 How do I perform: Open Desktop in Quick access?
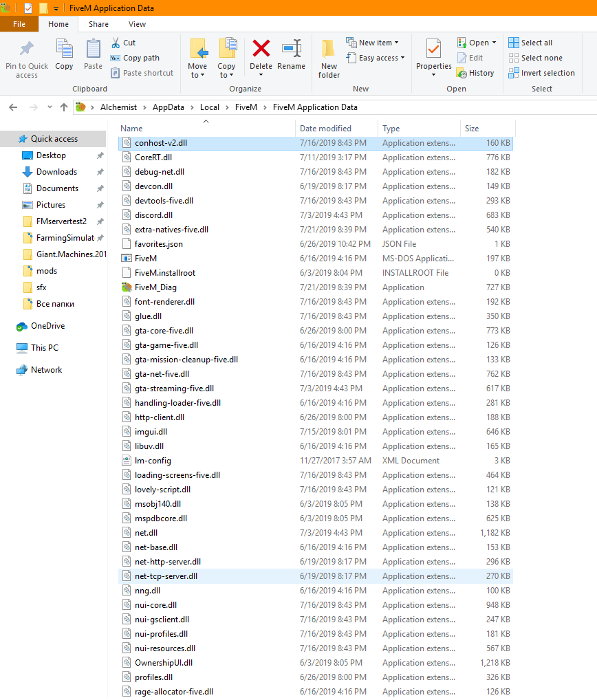point(44,155)
